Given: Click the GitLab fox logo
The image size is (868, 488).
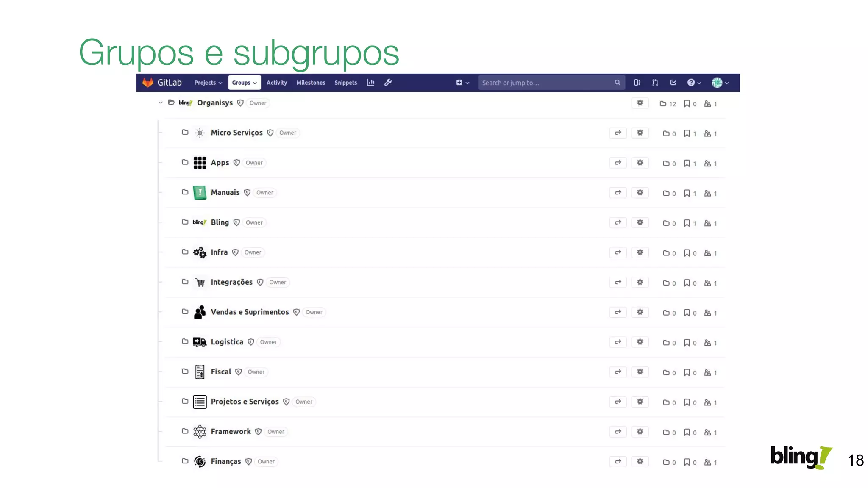Looking at the screenshot, I should 147,83.
